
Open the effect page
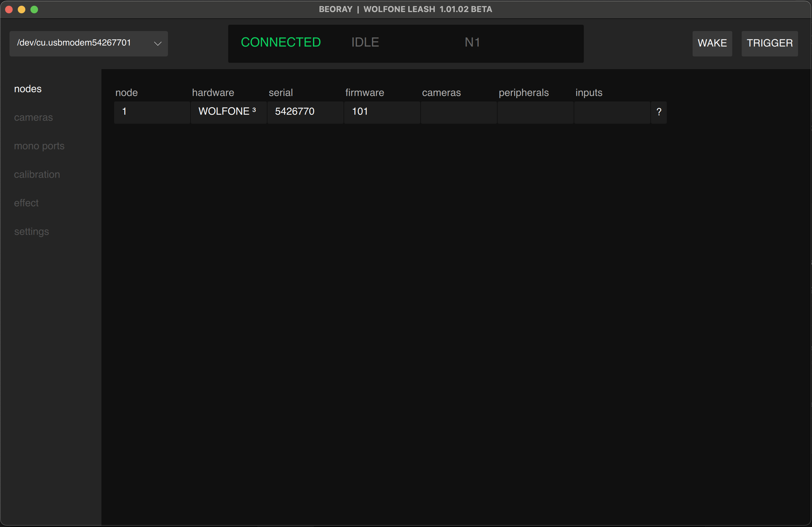26,203
